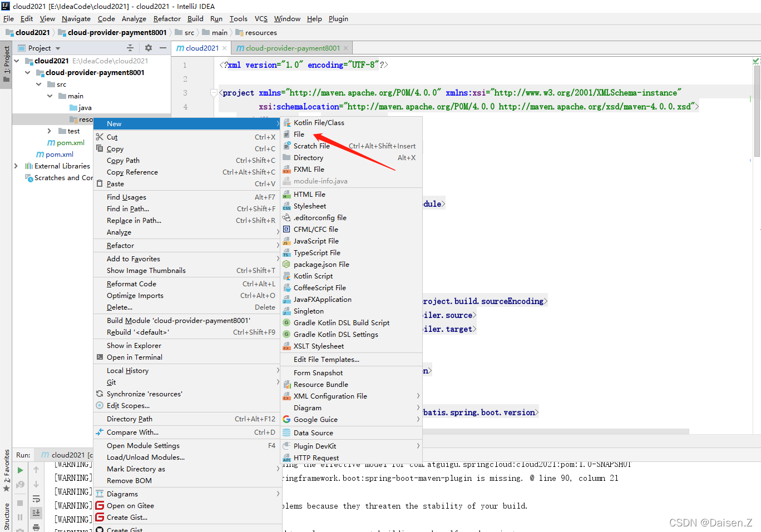Select the HTML File icon entry
The width and height of the screenshot is (761, 532).
[x=286, y=195]
